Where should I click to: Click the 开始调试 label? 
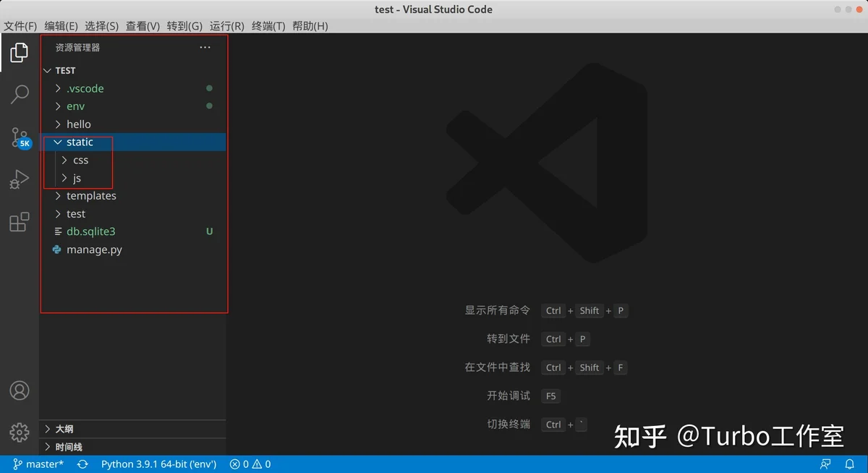click(x=509, y=396)
